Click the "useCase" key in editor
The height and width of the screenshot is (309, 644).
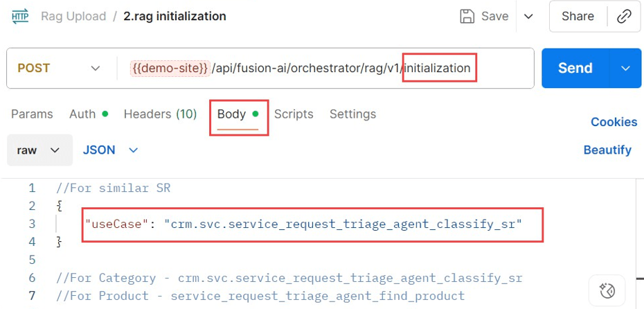point(116,224)
